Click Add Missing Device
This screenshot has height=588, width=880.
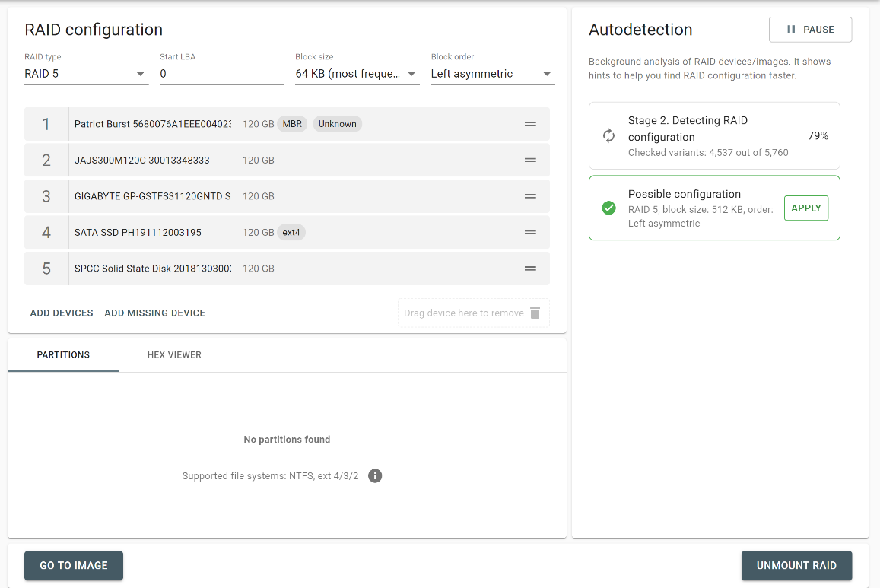click(155, 313)
